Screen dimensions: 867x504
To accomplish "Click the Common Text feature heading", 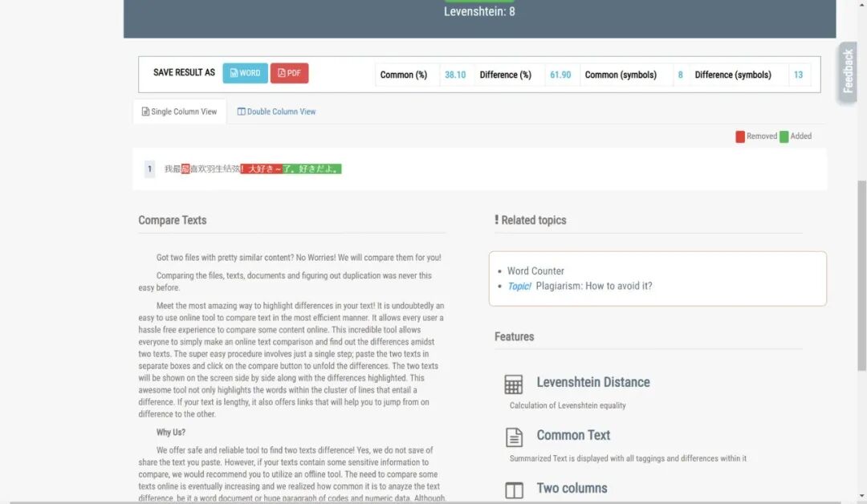I will coord(573,435).
